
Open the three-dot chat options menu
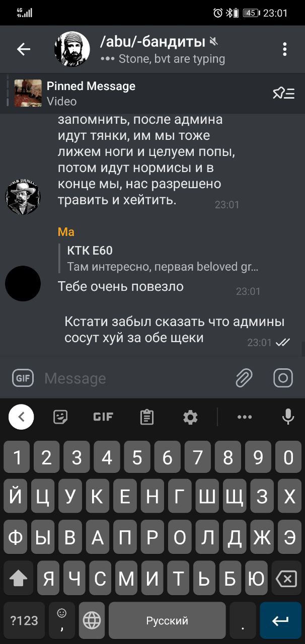[x=285, y=49]
